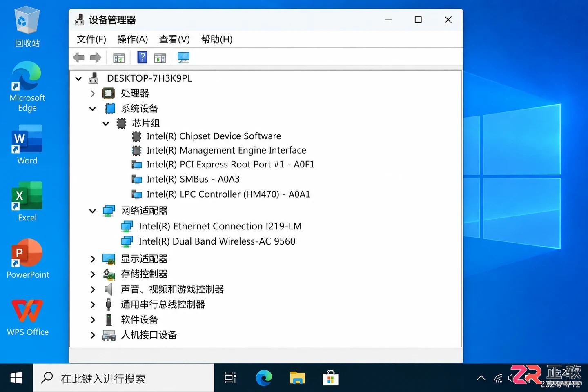The height and width of the screenshot is (392, 588).
Task: Open Microsoft Edge desktop shortcut
Action: coord(27,87)
